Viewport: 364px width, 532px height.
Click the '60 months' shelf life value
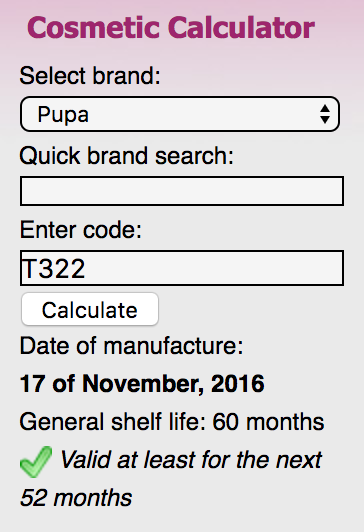(x=268, y=422)
